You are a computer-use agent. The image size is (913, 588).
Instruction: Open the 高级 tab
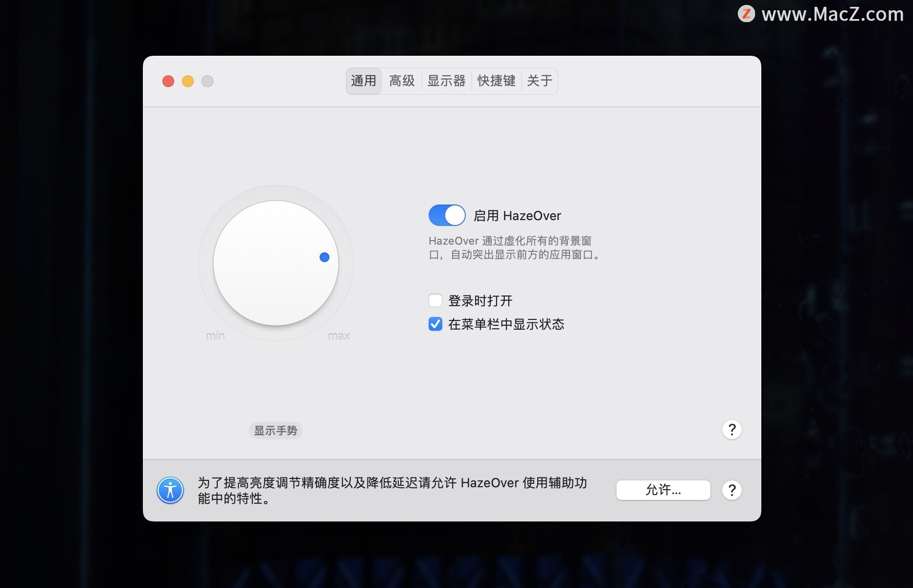coord(402,81)
